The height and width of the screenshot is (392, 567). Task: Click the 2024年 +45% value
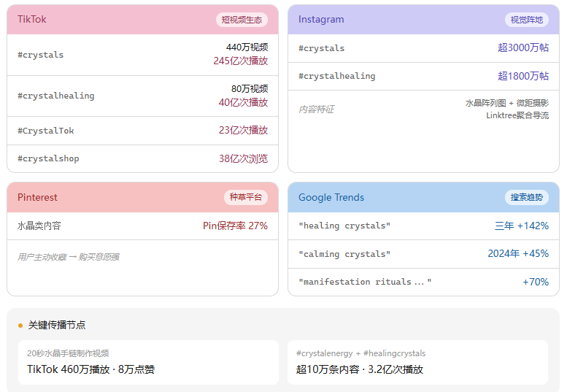[518, 254]
